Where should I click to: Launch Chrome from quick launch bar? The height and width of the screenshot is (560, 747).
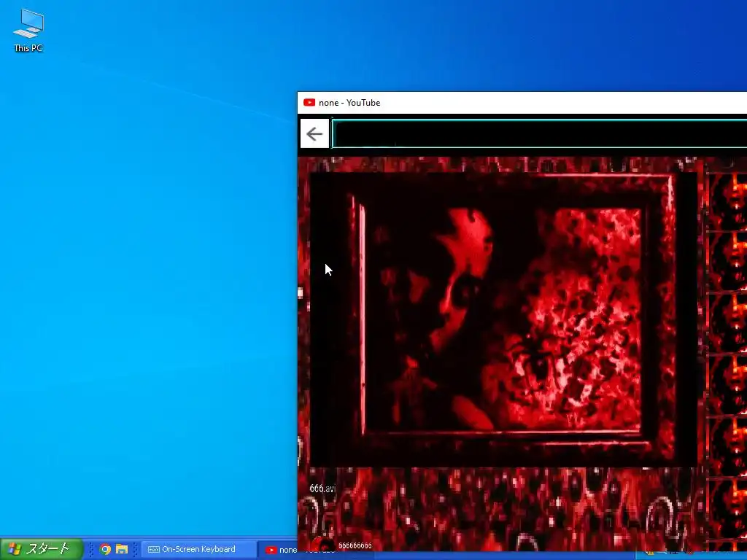105,549
